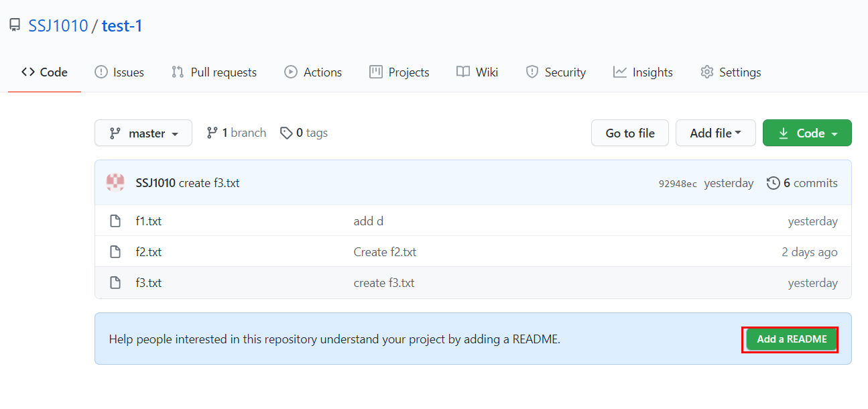This screenshot has height=409, width=868.
Task: Open the 'Create f2.txt' commit message
Action: pyautogui.click(x=385, y=252)
